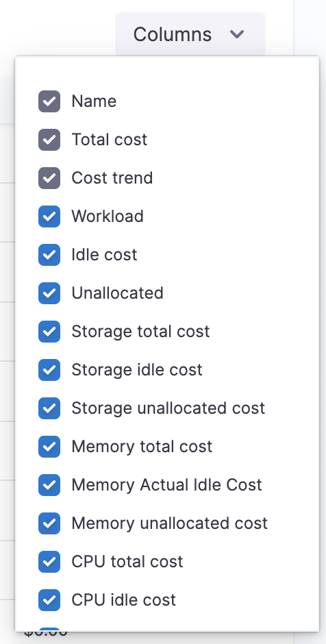Click the partially visible checkbox at list bottom
Image resolution: width=326 pixels, height=644 pixels.
[x=49, y=630]
